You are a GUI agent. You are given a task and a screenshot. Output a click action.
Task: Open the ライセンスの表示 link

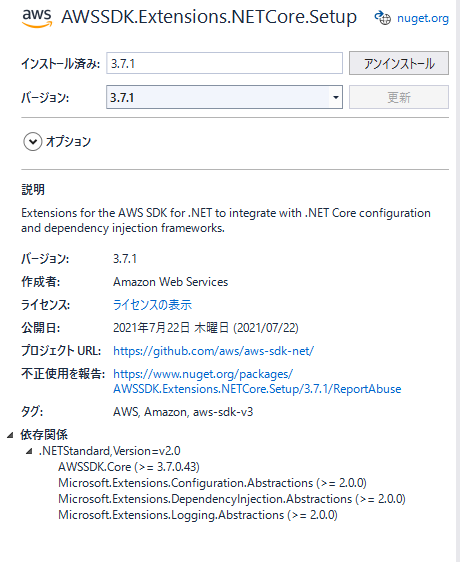[152, 305]
